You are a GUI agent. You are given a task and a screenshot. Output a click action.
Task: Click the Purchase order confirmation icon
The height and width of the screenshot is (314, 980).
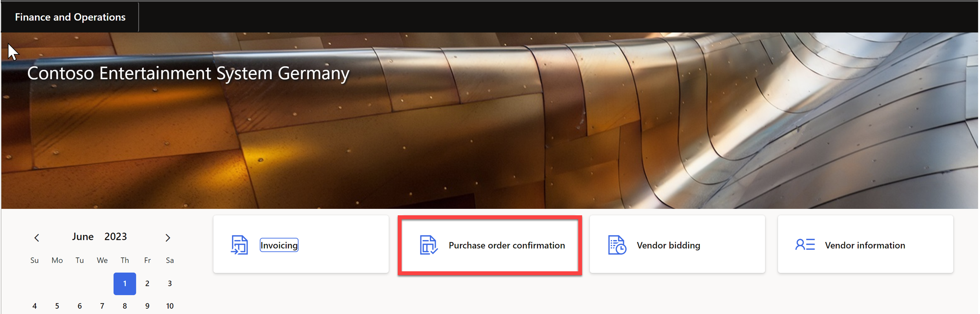tap(428, 245)
